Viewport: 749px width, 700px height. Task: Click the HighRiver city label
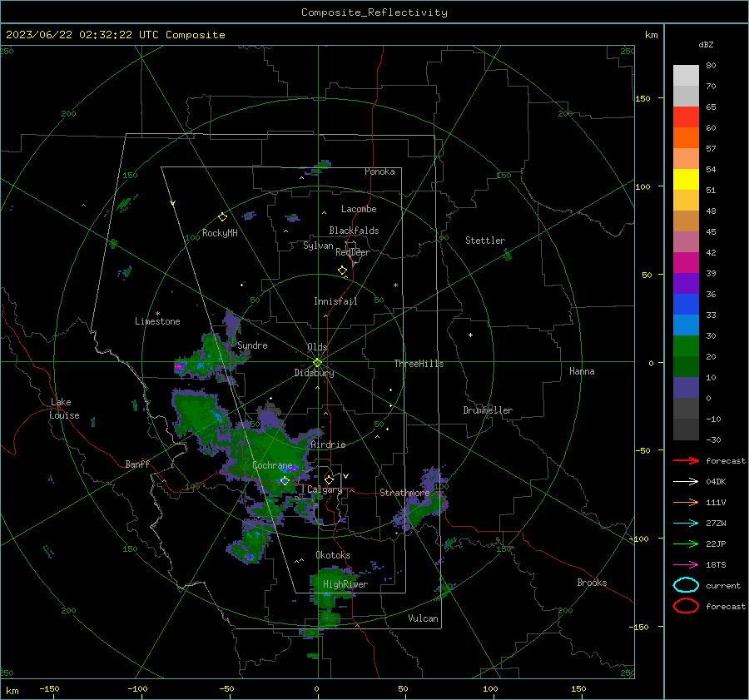pos(345,584)
